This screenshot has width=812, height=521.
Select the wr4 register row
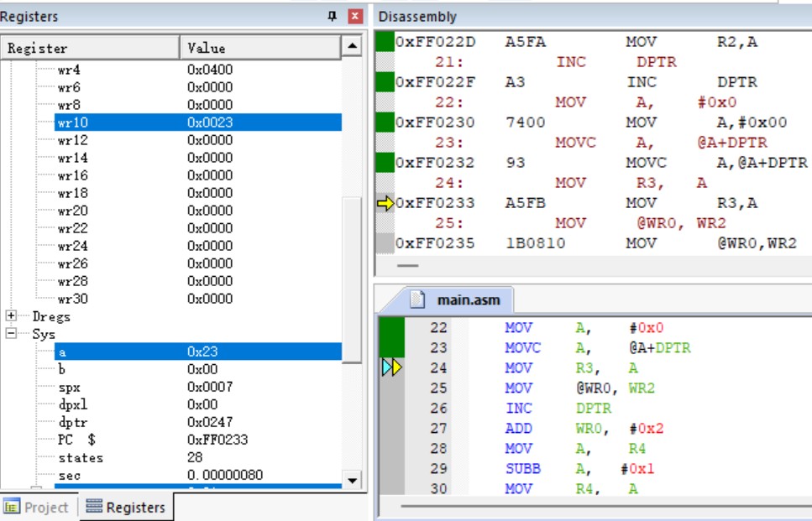[198, 70]
